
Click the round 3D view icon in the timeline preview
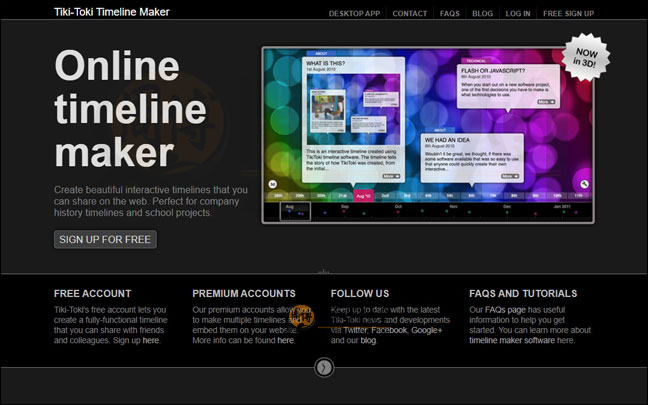[273, 184]
